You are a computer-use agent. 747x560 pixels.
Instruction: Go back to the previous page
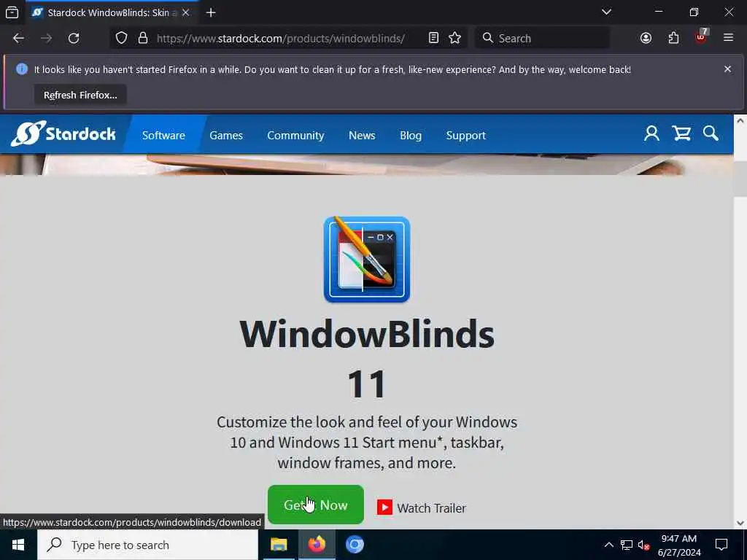pos(18,38)
